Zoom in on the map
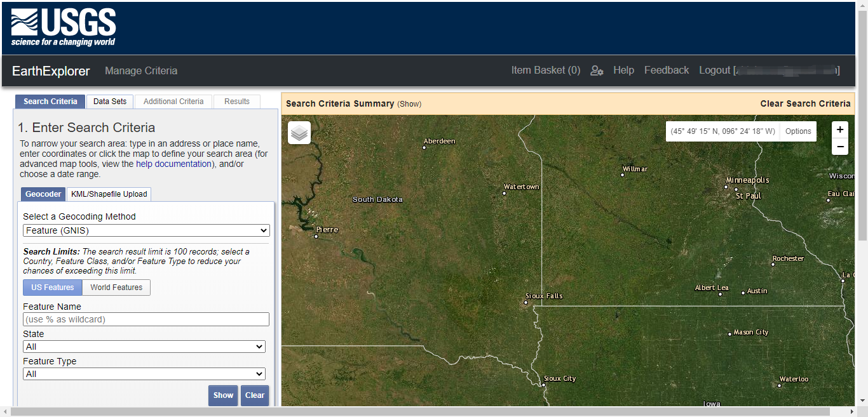 840,129
